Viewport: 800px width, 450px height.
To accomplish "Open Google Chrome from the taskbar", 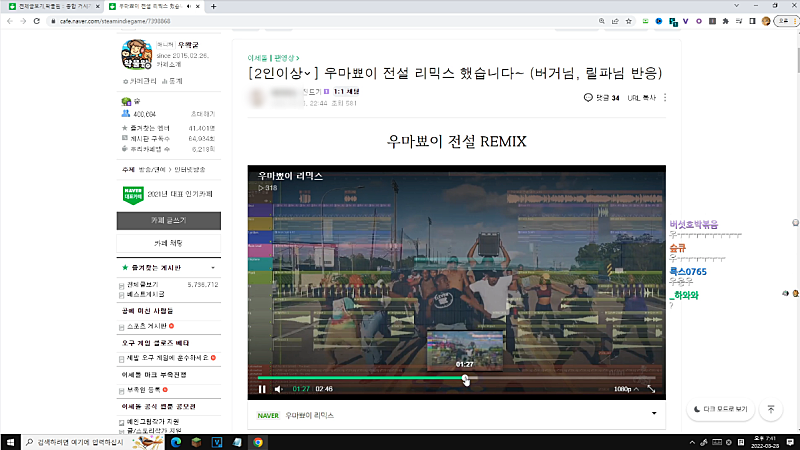I will point(258,442).
